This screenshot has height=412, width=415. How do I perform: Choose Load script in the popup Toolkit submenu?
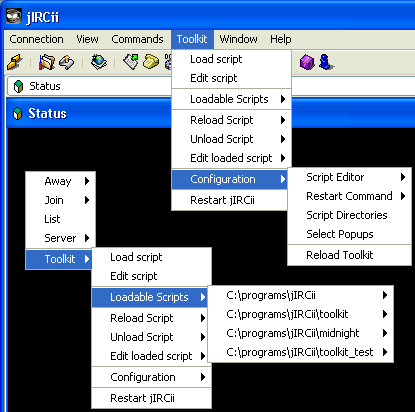152,257
